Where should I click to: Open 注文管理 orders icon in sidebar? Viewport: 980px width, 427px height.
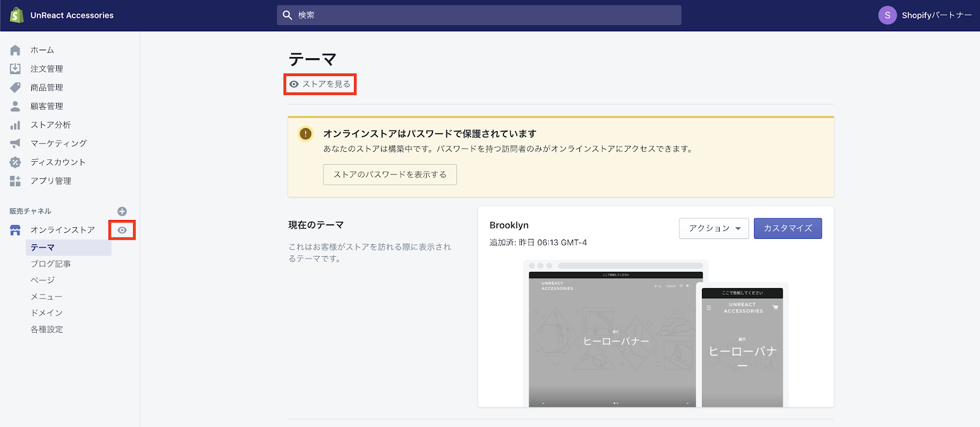(15, 69)
